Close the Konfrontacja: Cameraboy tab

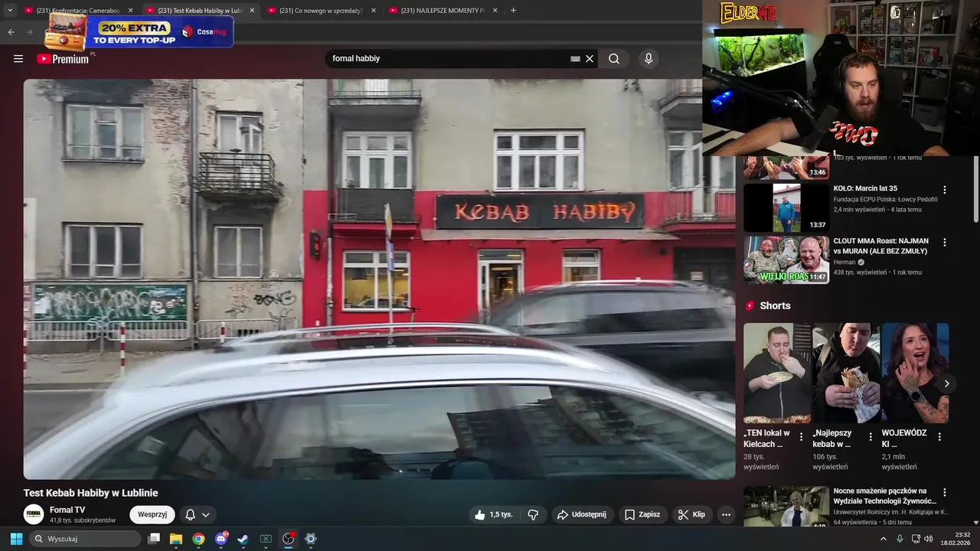point(130,11)
